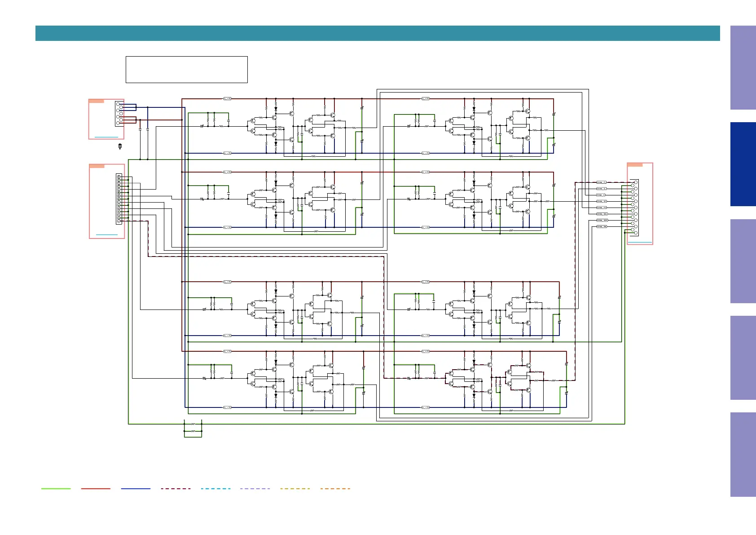Click the small ground terminal symbol below the top-left connector

[x=120, y=146]
